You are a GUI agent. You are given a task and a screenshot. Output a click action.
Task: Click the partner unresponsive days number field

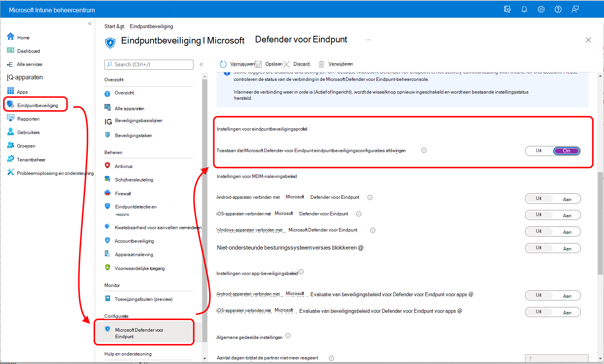coord(557,359)
